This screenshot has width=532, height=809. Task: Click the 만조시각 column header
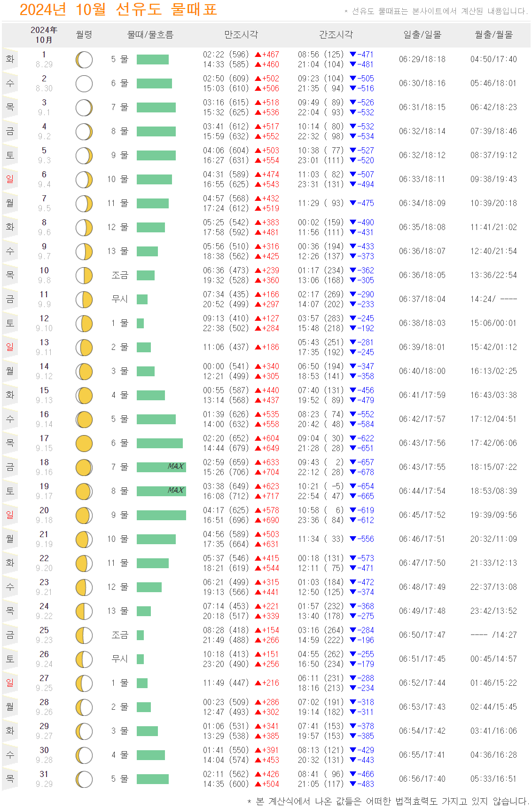(241, 35)
